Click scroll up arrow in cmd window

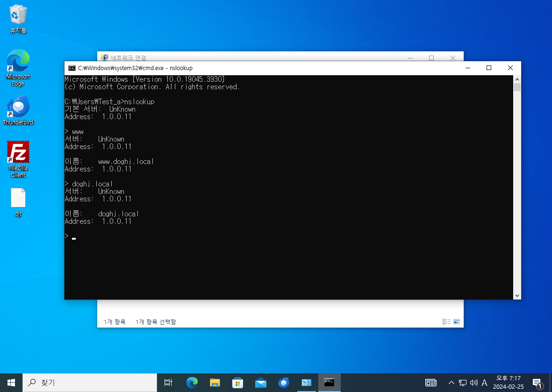click(517, 79)
